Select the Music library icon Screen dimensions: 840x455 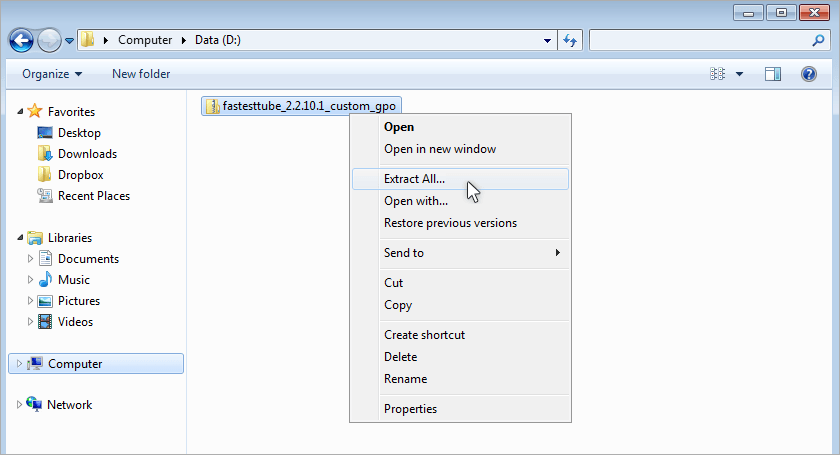(x=45, y=280)
